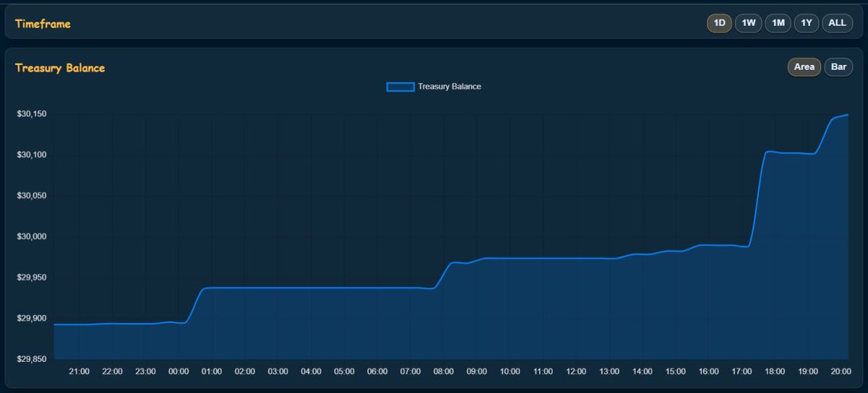Click the Treasury Balance panel title

pos(60,68)
